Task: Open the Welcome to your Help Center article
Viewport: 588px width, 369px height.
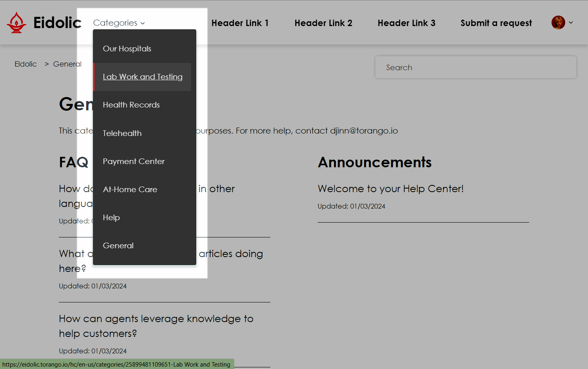Action: [x=390, y=189]
